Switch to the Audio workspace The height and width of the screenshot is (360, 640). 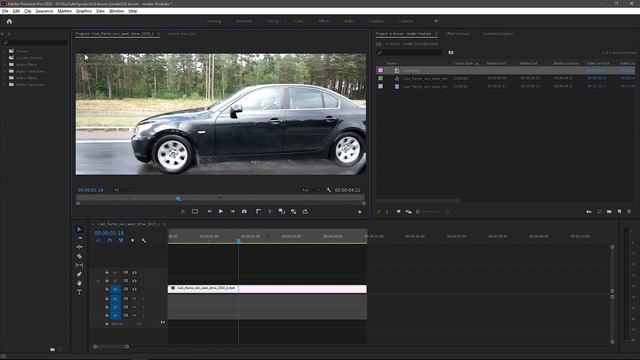(349, 21)
